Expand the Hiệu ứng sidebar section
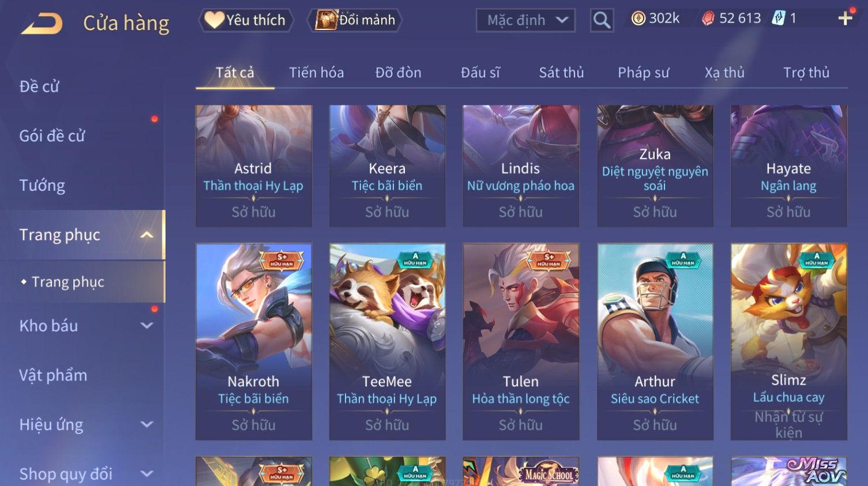Viewport: 868px width, 486px height. pos(147,425)
